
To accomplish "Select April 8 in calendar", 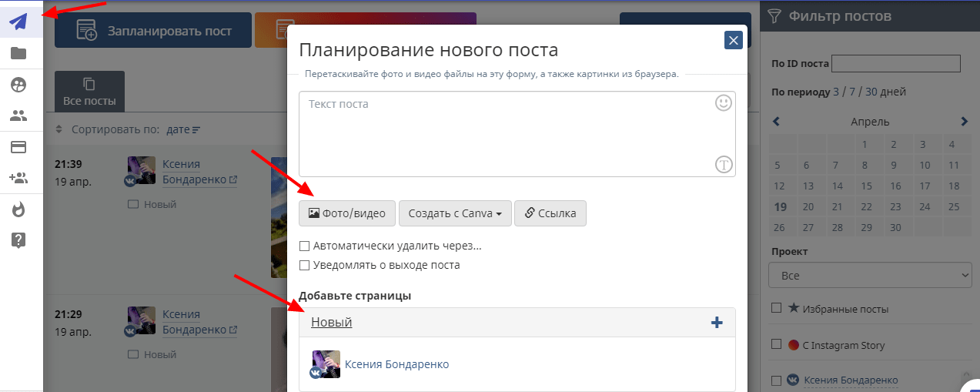I will click(865, 165).
